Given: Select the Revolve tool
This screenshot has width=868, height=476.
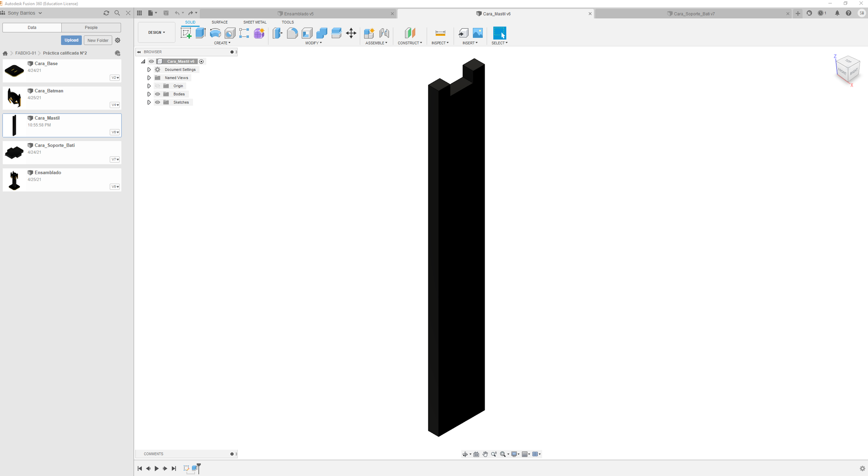Looking at the screenshot, I should point(215,33).
